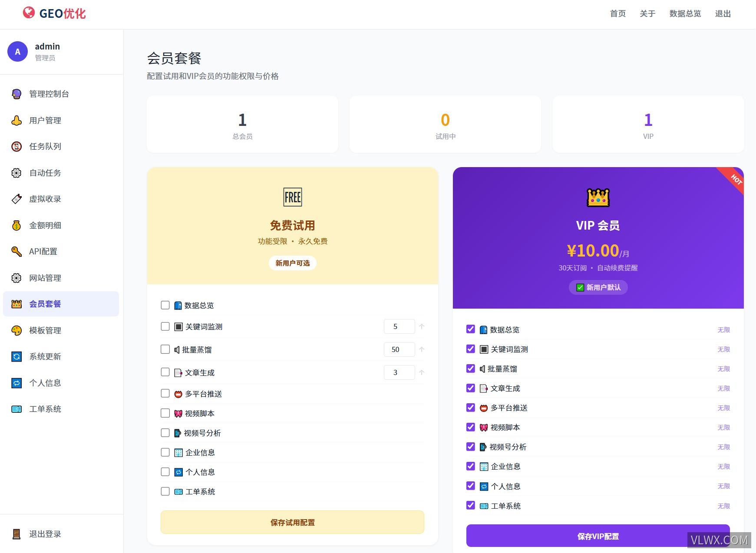Enable 数据总览 in free trial plan

tap(165, 305)
